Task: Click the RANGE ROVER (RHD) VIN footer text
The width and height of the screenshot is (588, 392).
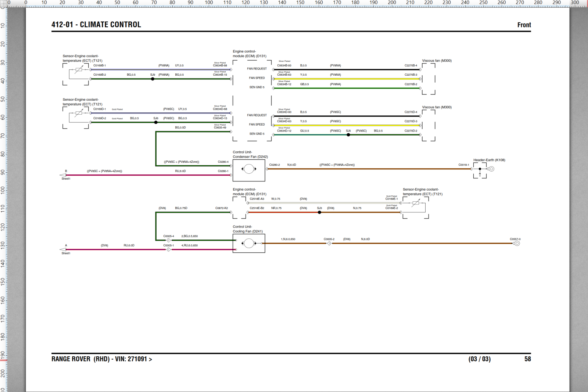Action: [102, 359]
